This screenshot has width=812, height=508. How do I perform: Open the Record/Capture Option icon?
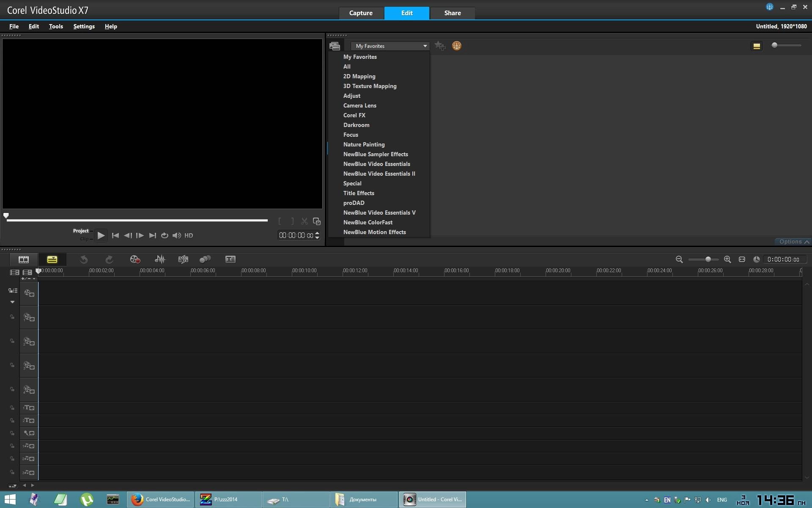(x=135, y=259)
